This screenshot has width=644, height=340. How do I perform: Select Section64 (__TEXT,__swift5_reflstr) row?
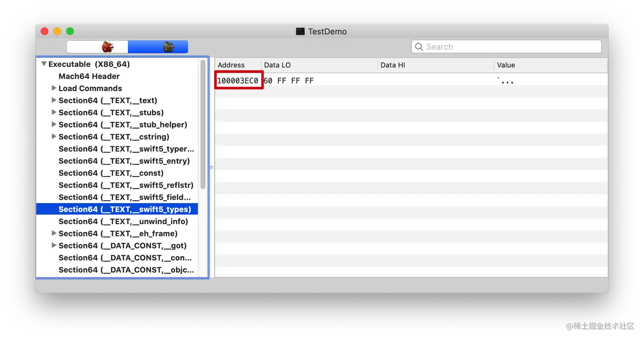117,185
